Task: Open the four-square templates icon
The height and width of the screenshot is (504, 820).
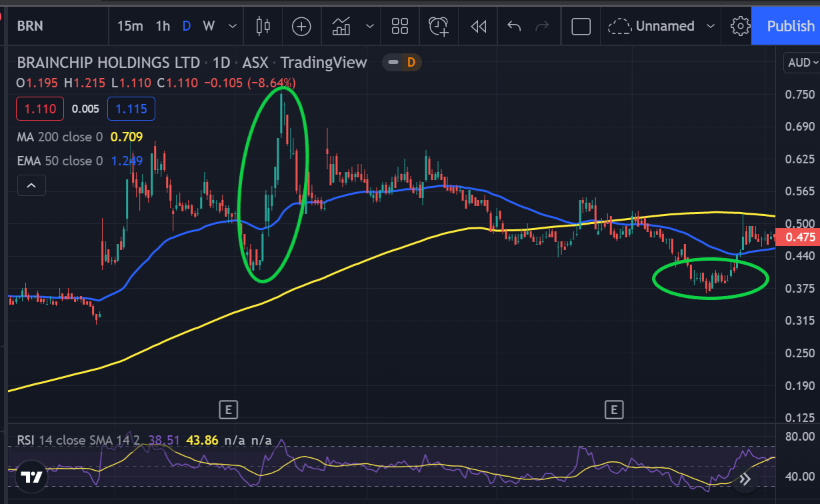Action: [x=400, y=26]
